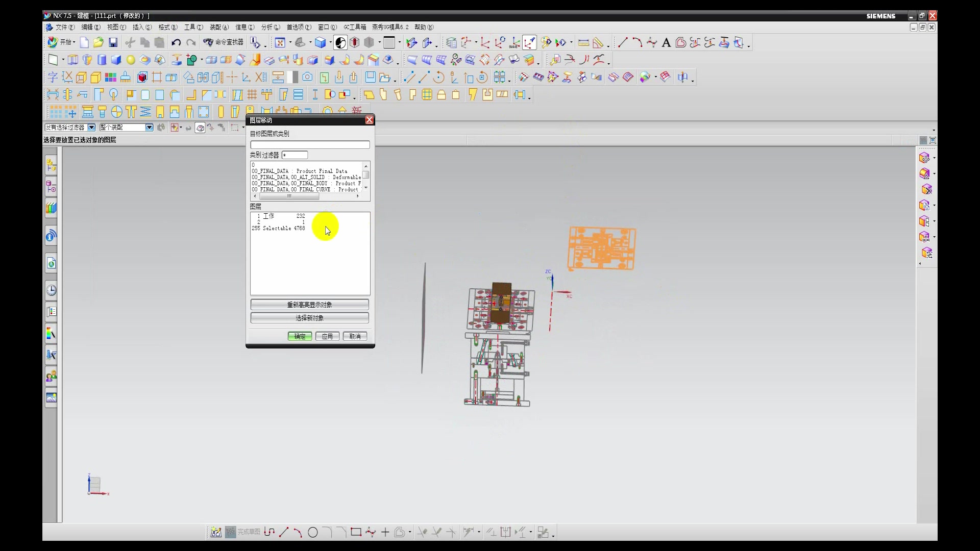
Task: Open the Command Finder binoculars tool
Action: click(x=208, y=43)
